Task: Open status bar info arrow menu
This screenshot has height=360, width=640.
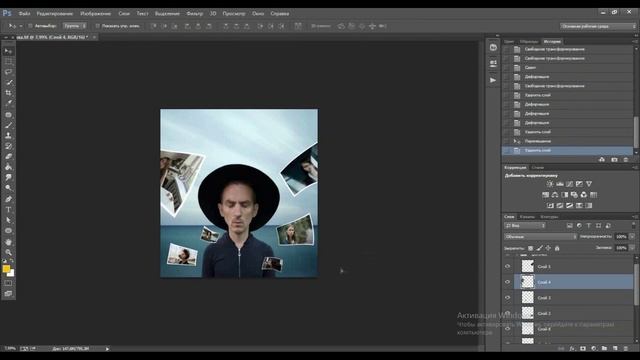Action: [107, 349]
